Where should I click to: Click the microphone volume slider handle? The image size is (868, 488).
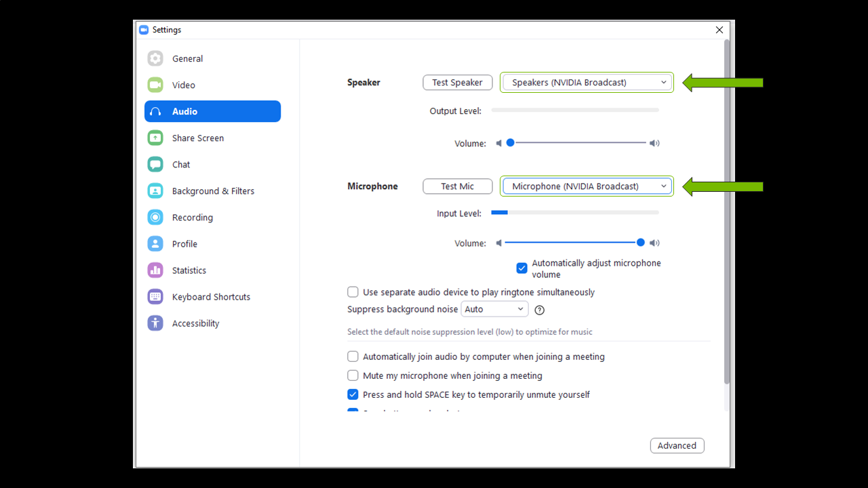(x=641, y=243)
